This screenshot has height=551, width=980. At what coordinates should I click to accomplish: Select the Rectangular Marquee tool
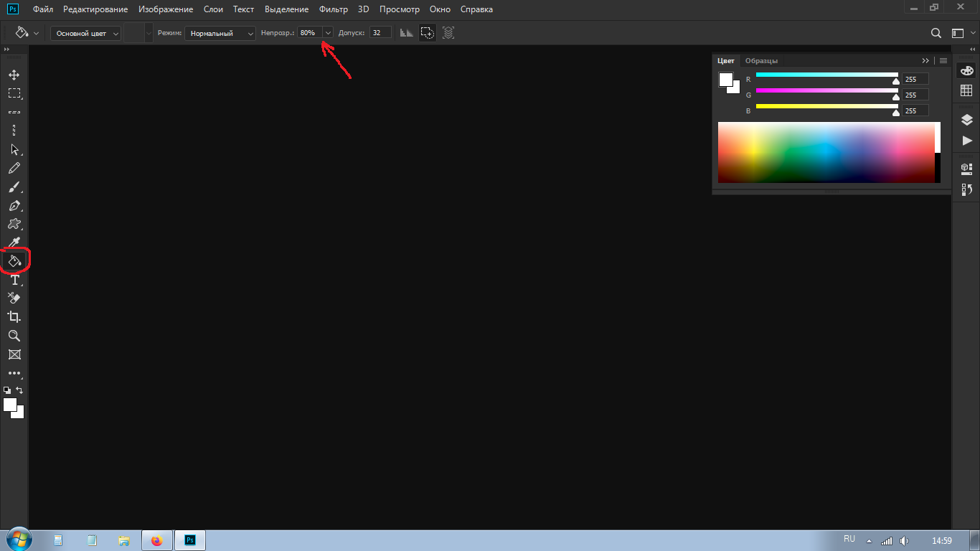pyautogui.click(x=14, y=93)
